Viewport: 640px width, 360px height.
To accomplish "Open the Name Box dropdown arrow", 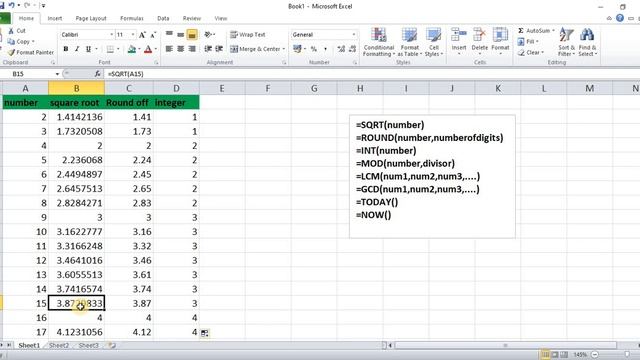I will coord(57,74).
